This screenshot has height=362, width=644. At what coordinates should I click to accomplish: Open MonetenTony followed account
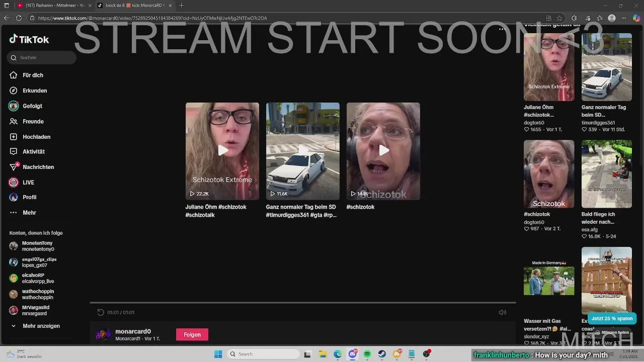click(32, 246)
